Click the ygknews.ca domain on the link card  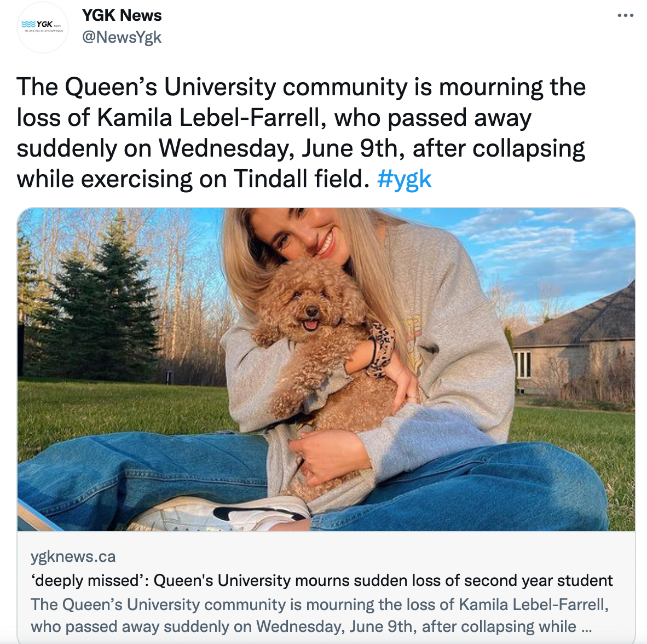pyautogui.click(x=73, y=556)
